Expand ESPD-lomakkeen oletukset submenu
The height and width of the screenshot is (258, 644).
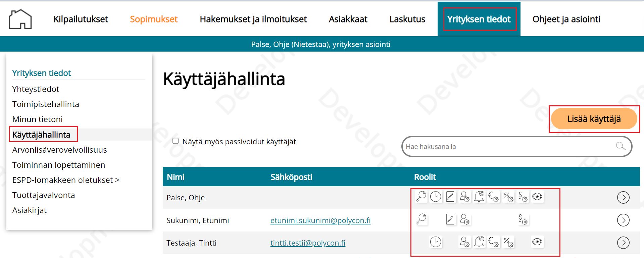point(66,180)
